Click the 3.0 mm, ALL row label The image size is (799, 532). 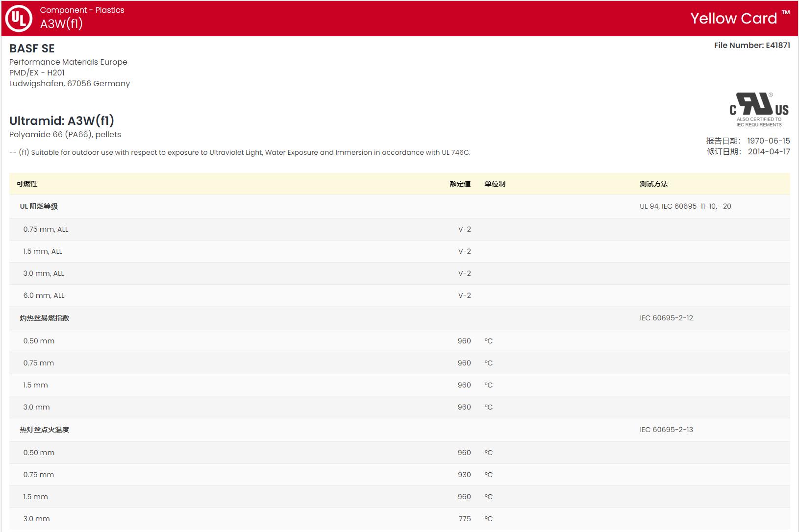tap(44, 273)
